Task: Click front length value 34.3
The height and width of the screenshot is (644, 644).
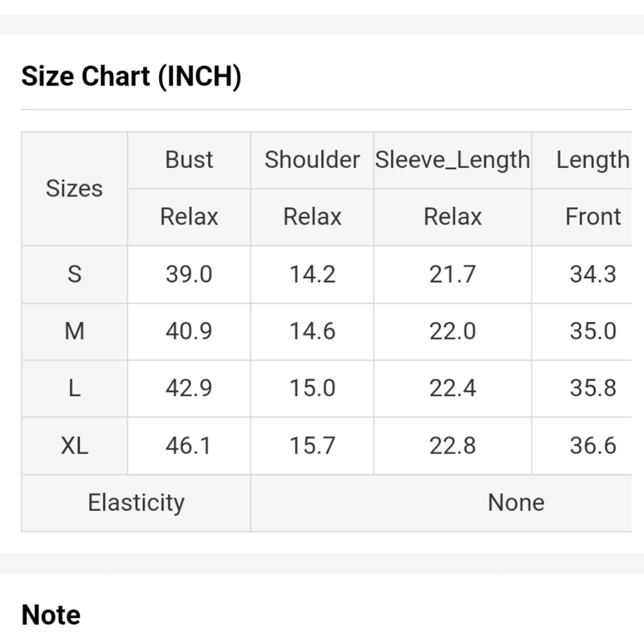Action: point(592,274)
